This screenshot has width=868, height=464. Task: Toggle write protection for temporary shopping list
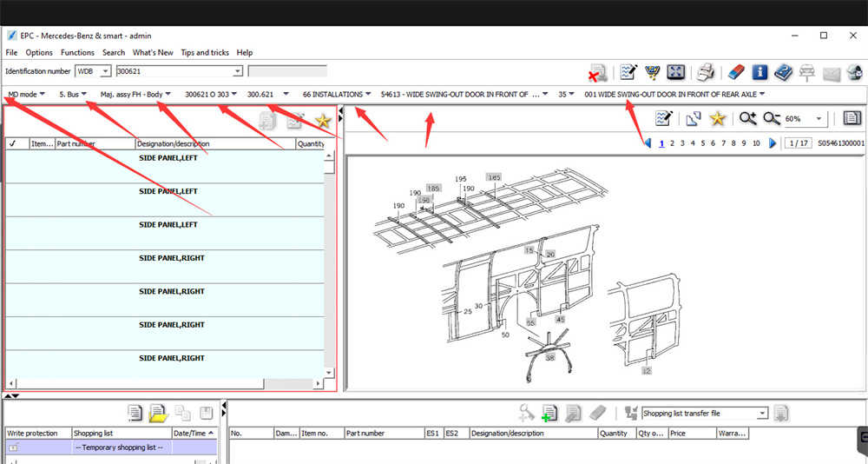pos(14,447)
